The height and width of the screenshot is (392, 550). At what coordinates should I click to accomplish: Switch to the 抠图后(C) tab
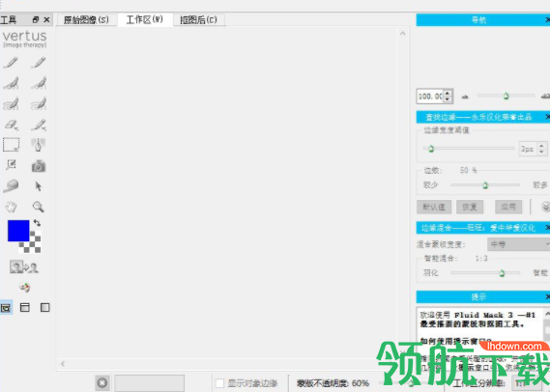pyautogui.click(x=198, y=20)
